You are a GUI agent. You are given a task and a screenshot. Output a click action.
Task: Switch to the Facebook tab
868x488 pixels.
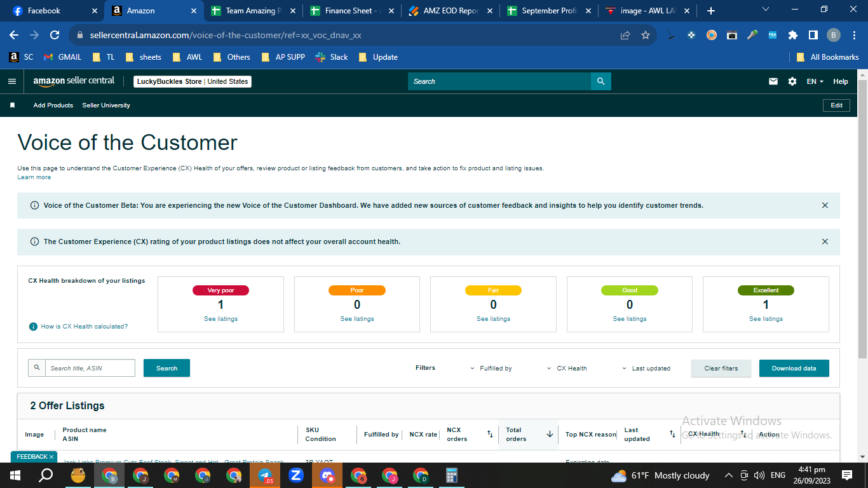[x=53, y=11]
